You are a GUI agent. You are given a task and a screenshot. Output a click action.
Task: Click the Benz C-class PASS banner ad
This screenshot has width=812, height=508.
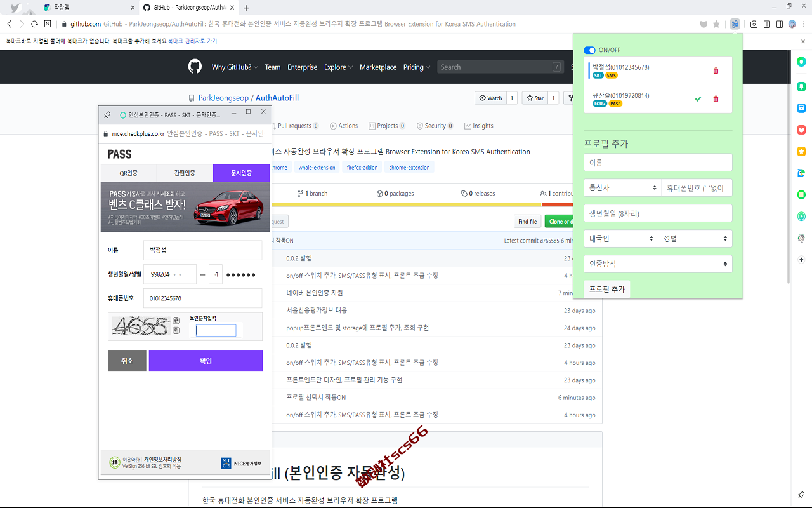(x=185, y=207)
